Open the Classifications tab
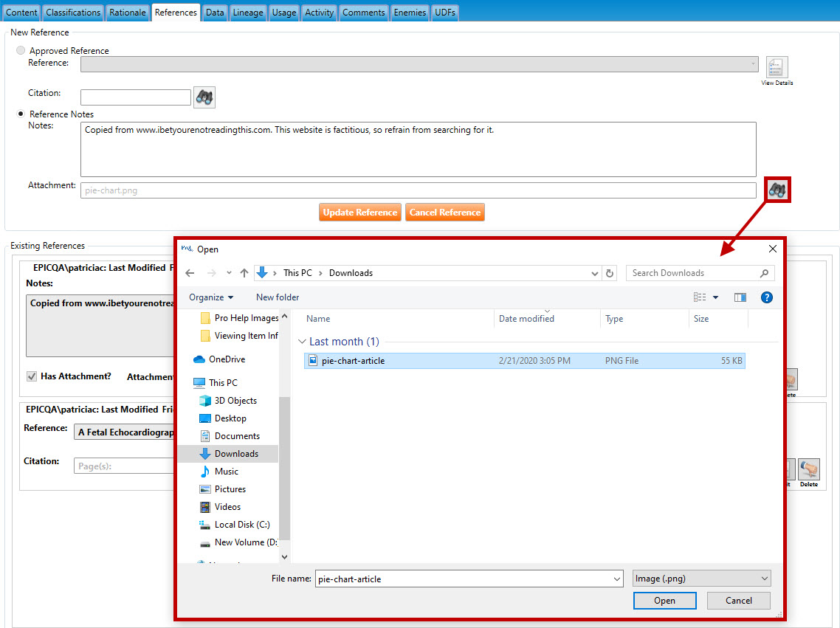Image resolution: width=840 pixels, height=628 pixels. point(73,13)
